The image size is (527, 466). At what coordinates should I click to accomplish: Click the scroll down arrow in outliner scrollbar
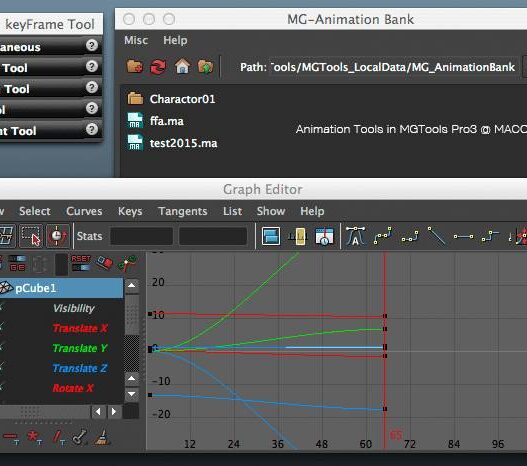pyautogui.click(x=132, y=394)
